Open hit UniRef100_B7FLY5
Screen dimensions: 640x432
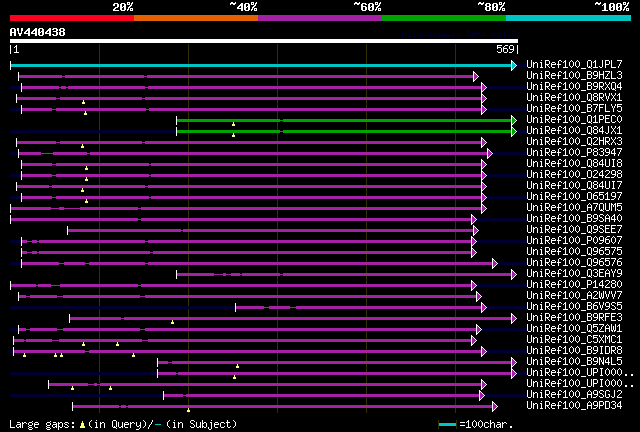pyautogui.click(x=574, y=108)
